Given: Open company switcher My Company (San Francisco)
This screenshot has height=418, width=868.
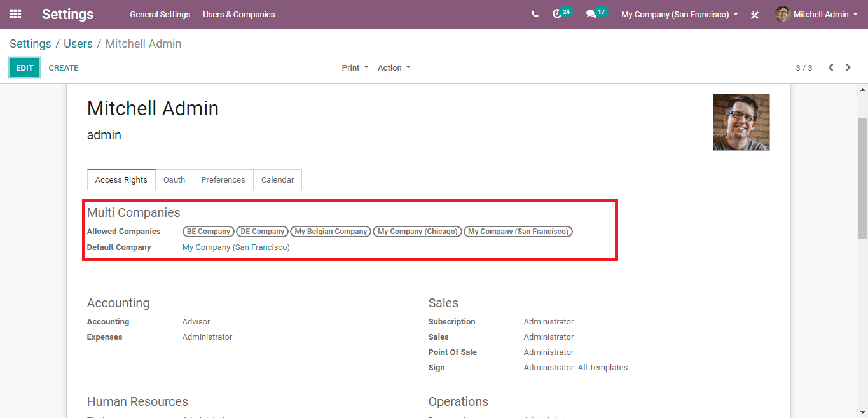Looking at the screenshot, I should click(x=680, y=14).
